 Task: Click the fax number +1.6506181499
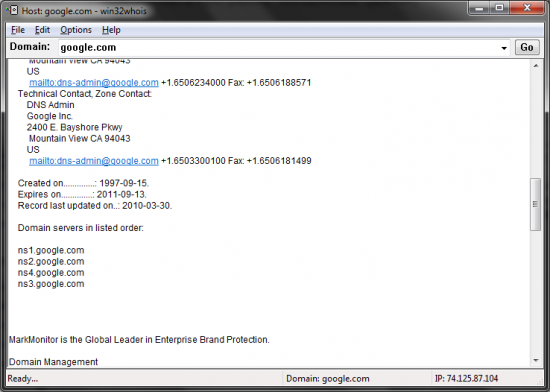(x=279, y=161)
